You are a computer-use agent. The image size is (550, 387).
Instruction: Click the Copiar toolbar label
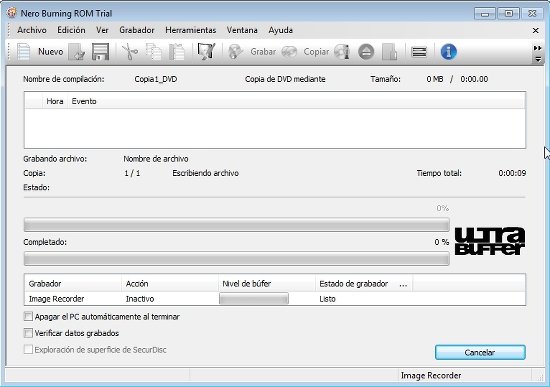[316, 52]
